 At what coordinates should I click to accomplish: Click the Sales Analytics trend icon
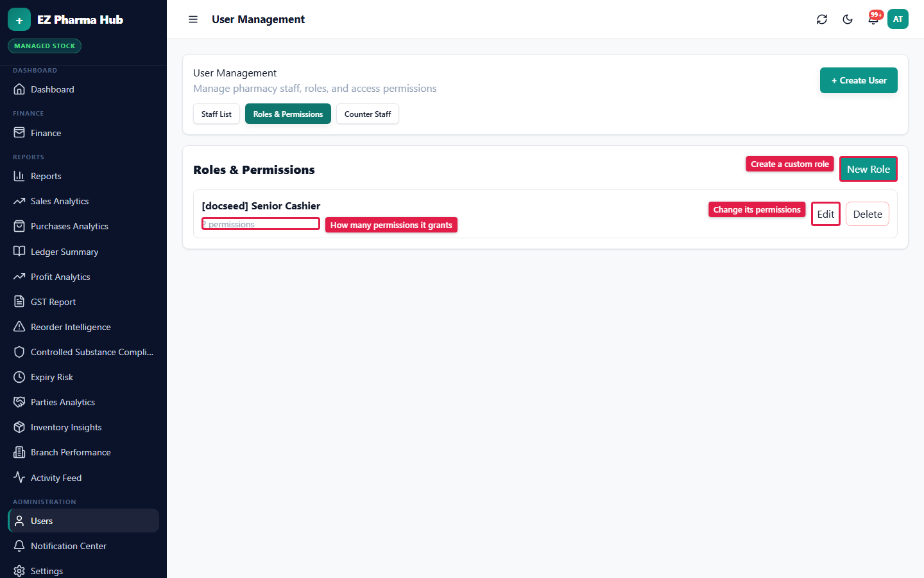pyautogui.click(x=19, y=201)
